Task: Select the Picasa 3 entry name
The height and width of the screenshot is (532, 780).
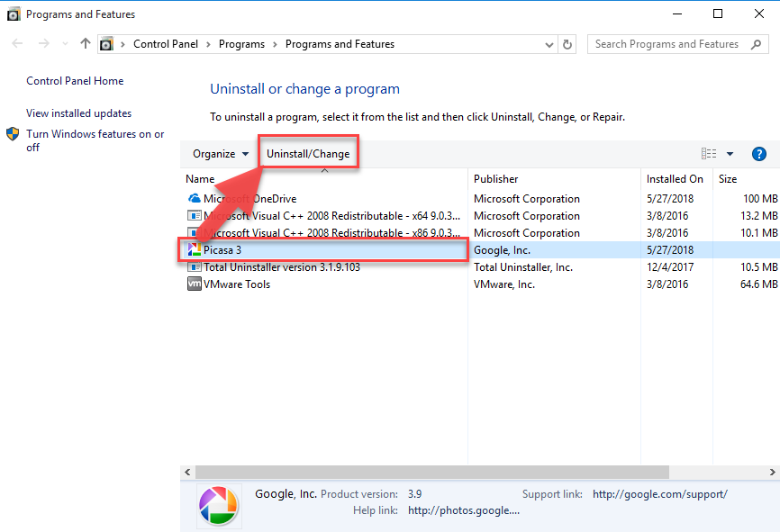Action: click(x=222, y=250)
